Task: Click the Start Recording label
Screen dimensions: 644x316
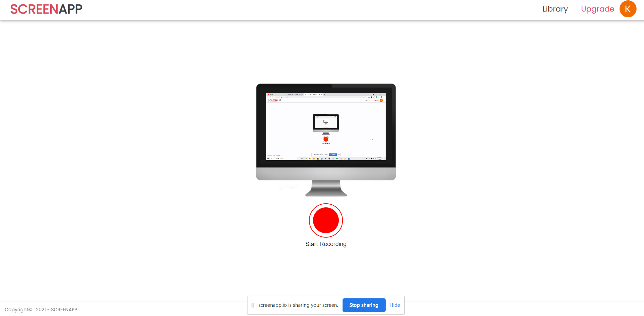Action: [326, 244]
